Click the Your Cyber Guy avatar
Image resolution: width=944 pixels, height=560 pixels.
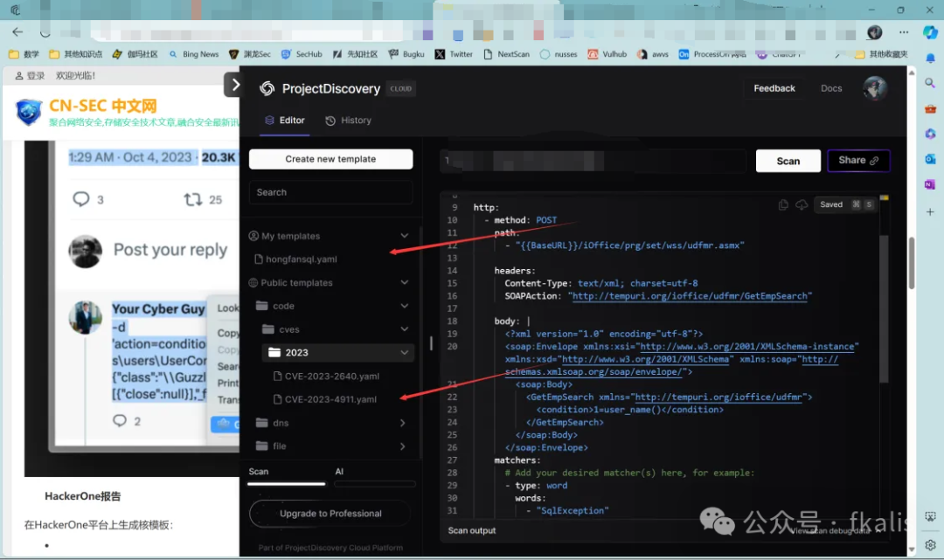pyautogui.click(x=86, y=318)
